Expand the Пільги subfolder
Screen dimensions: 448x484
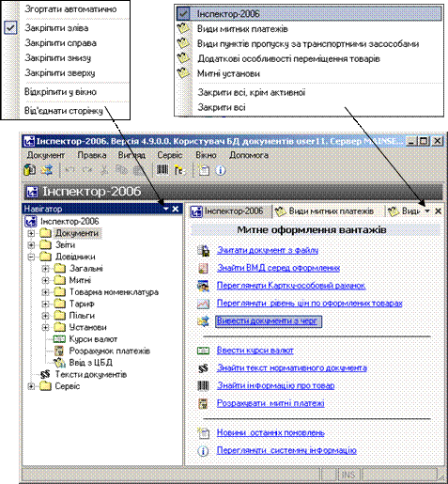[45, 316]
